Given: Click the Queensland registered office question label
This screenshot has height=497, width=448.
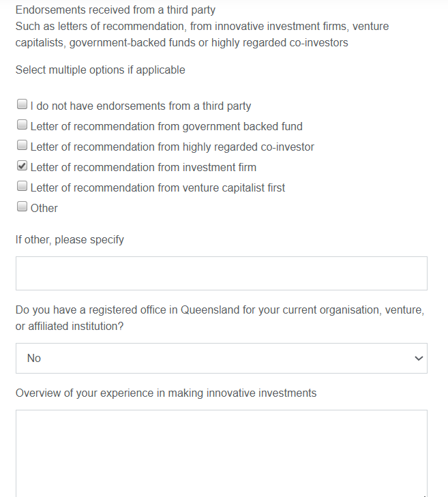Looking at the screenshot, I should pos(220,318).
